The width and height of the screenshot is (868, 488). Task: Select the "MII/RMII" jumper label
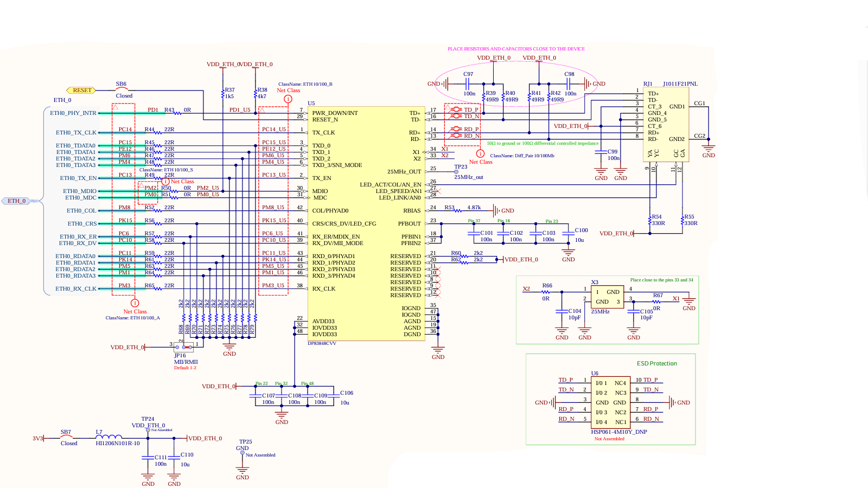point(186,362)
